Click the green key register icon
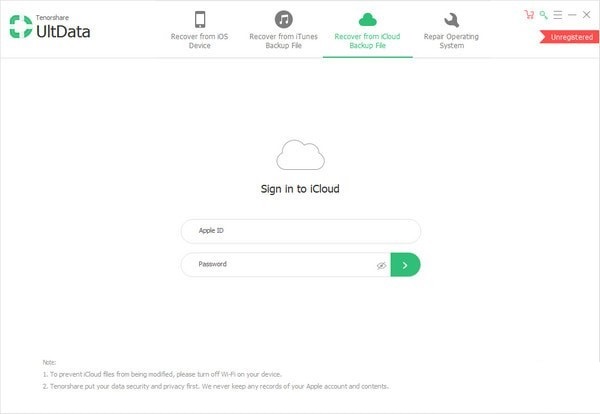Viewport: 600px width, 414px height. [x=543, y=15]
